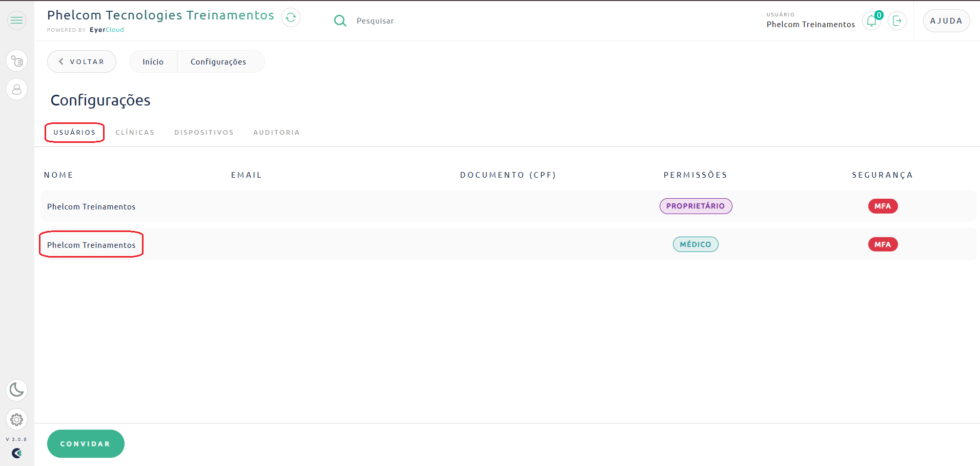Switch to the Clínicas tab
Screen dimensions: 980x466
click(x=135, y=133)
